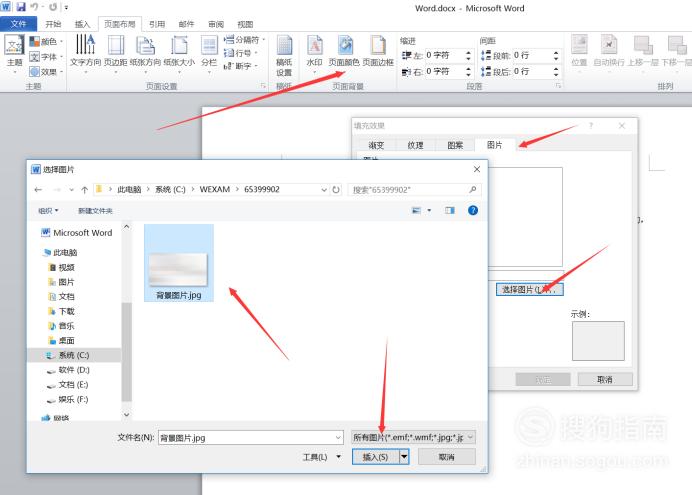
Task: Select Gradient (渐变) tab in fill effects
Action: 376,145
